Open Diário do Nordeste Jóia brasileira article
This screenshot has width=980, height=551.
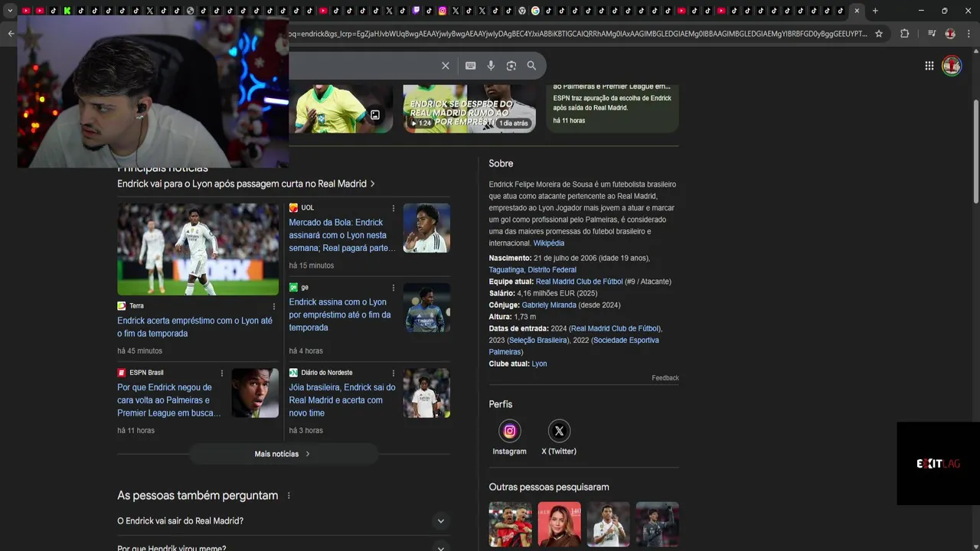point(342,400)
